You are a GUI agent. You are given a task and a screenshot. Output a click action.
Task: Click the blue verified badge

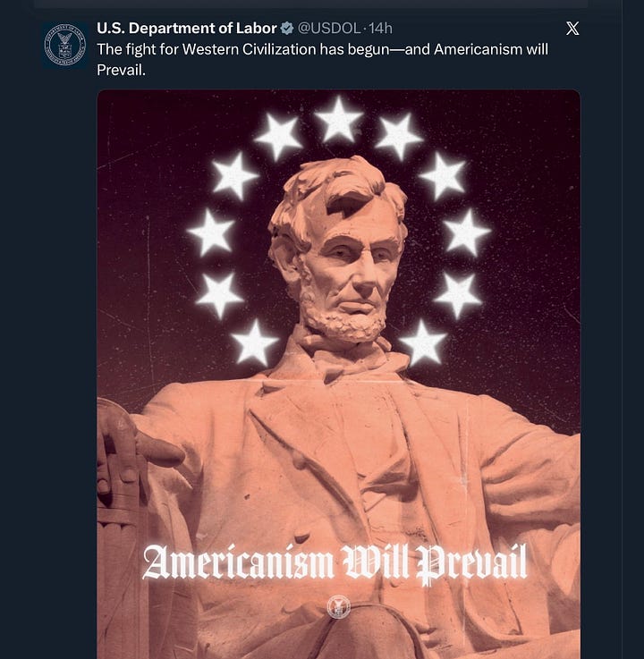pos(287,29)
